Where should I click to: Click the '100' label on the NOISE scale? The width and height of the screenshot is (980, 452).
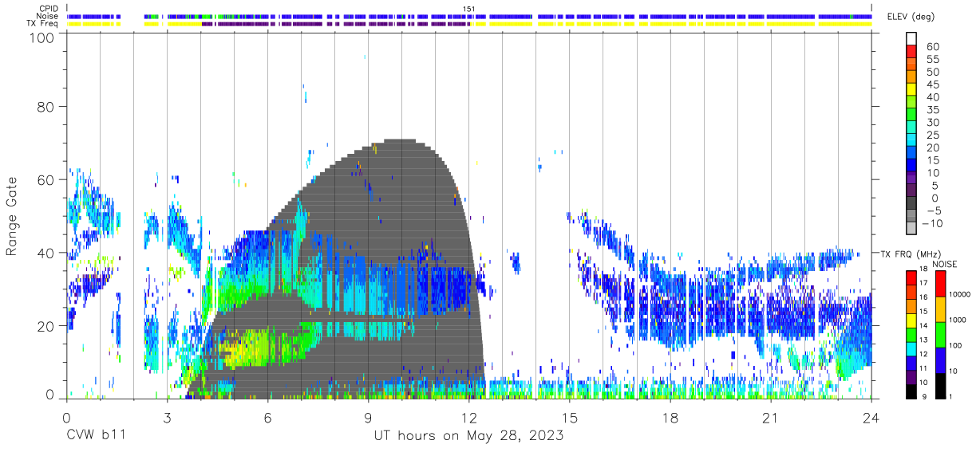tap(956, 347)
